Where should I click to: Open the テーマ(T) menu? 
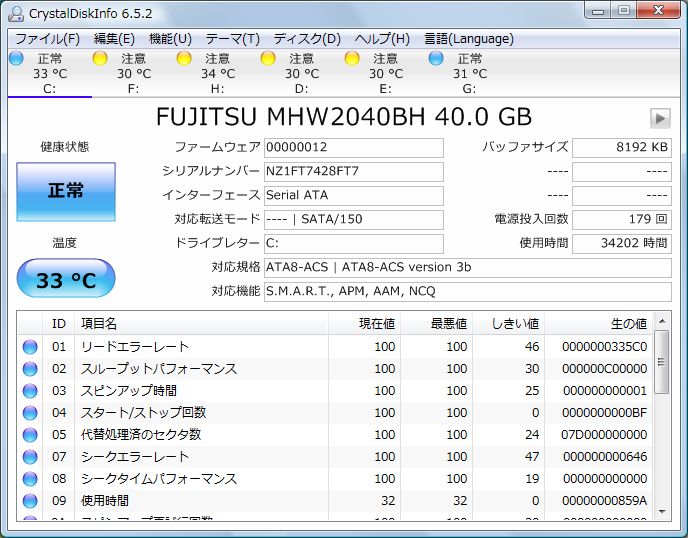click(233, 39)
